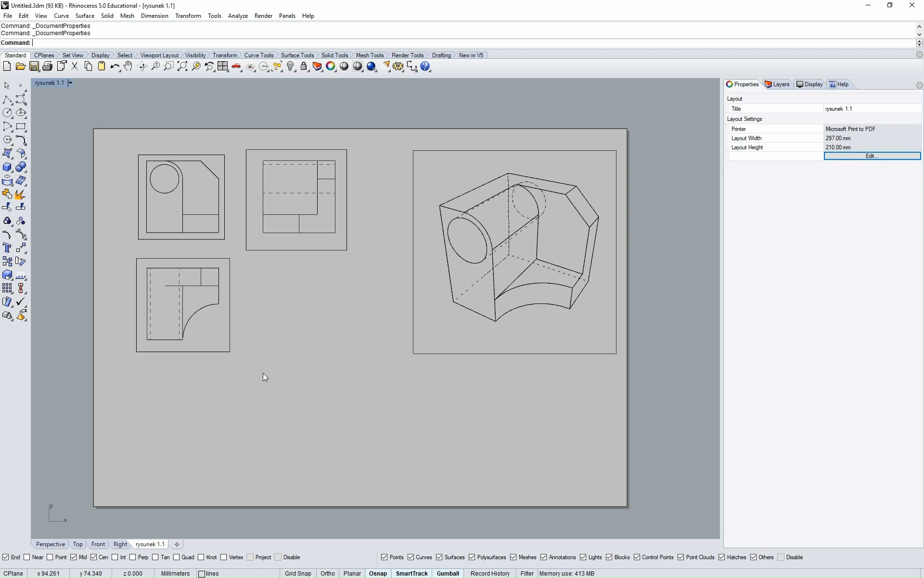Click the Print icon in toolbar
The height and width of the screenshot is (578, 924).
[x=47, y=66]
